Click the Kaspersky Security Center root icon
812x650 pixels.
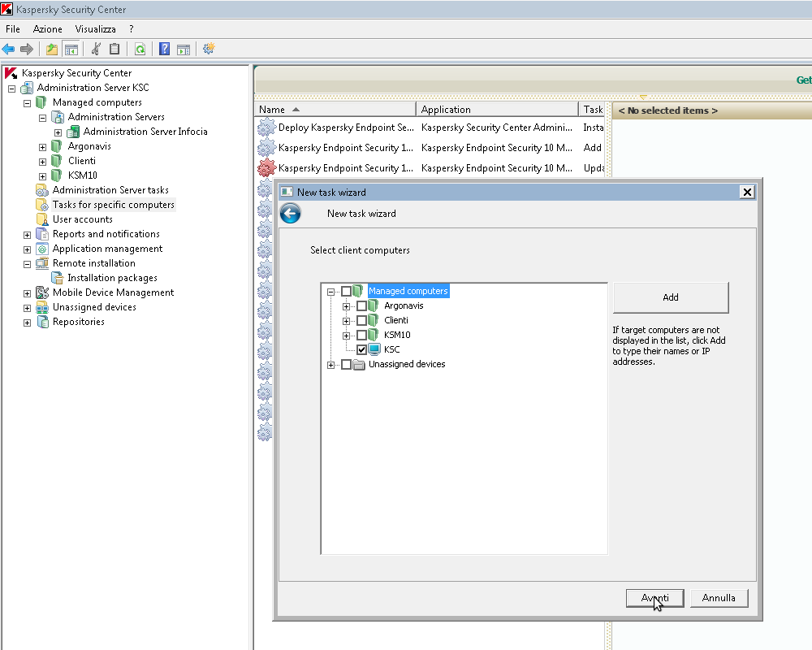coord(11,73)
